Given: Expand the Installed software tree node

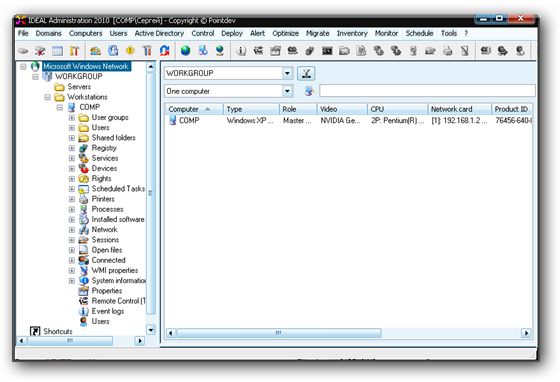Looking at the screenshot, I should coord(72,220).
